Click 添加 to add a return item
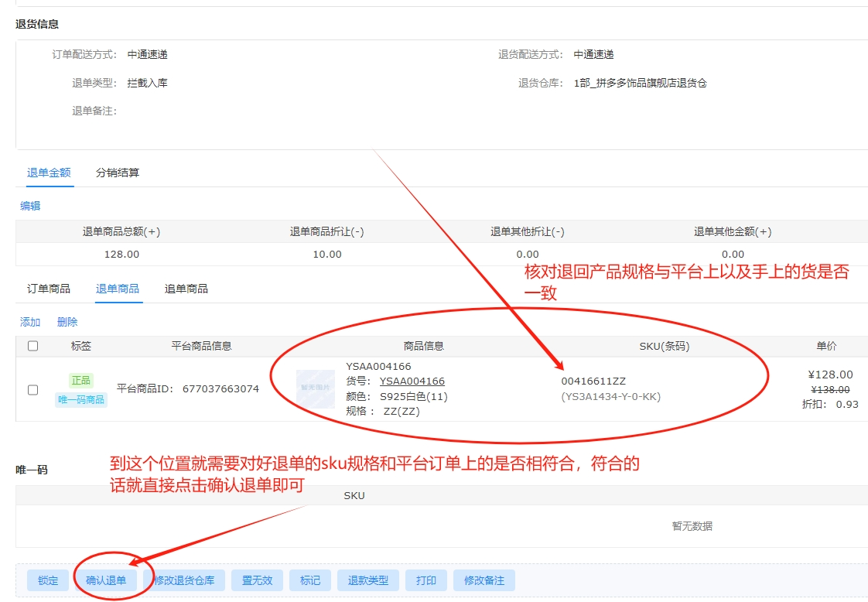Viewport: 868px width, 602px height. point(30,322)
